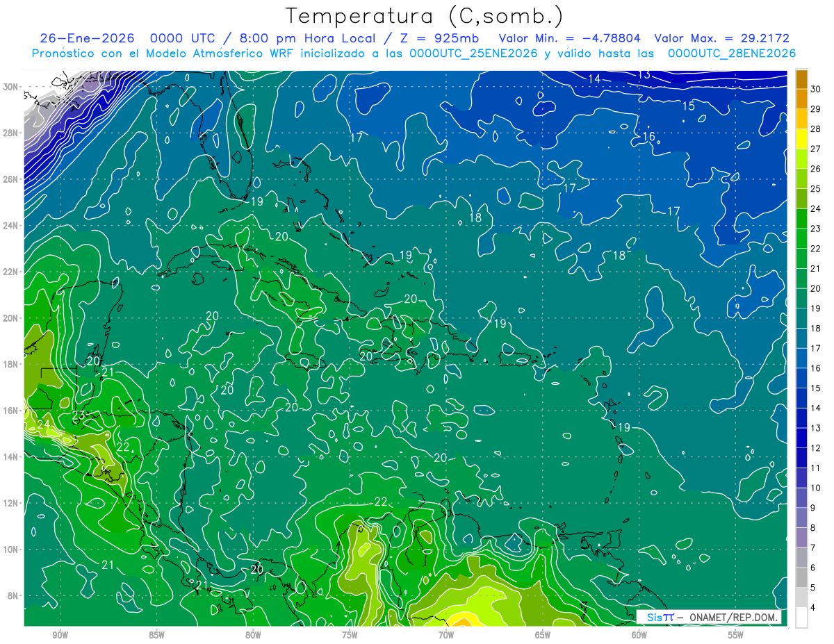Click the color bar scale number 10

click(815, 488)
